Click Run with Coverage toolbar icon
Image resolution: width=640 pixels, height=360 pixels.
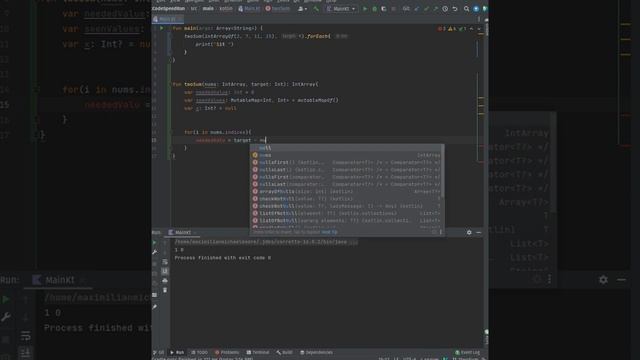pyautogui.click(x=384, y=9)
